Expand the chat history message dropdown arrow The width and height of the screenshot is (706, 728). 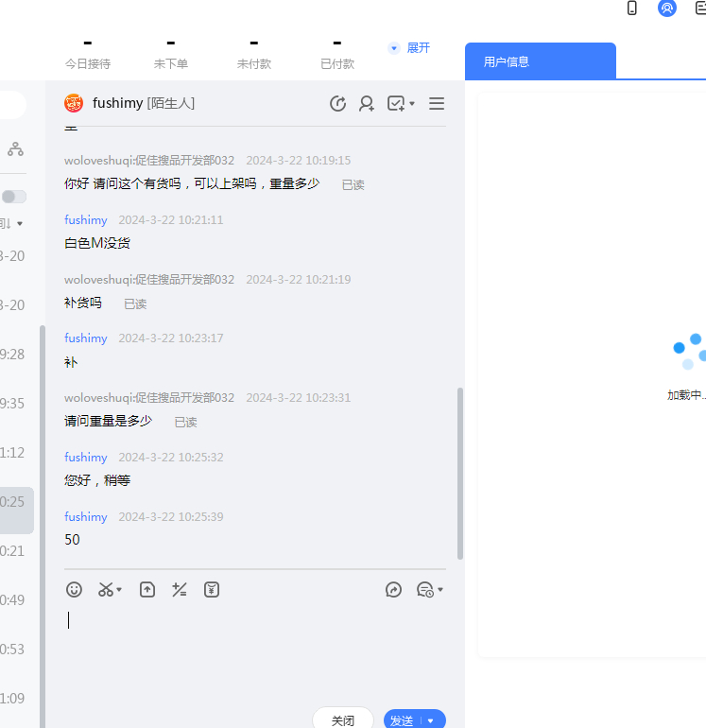[439, 590]
